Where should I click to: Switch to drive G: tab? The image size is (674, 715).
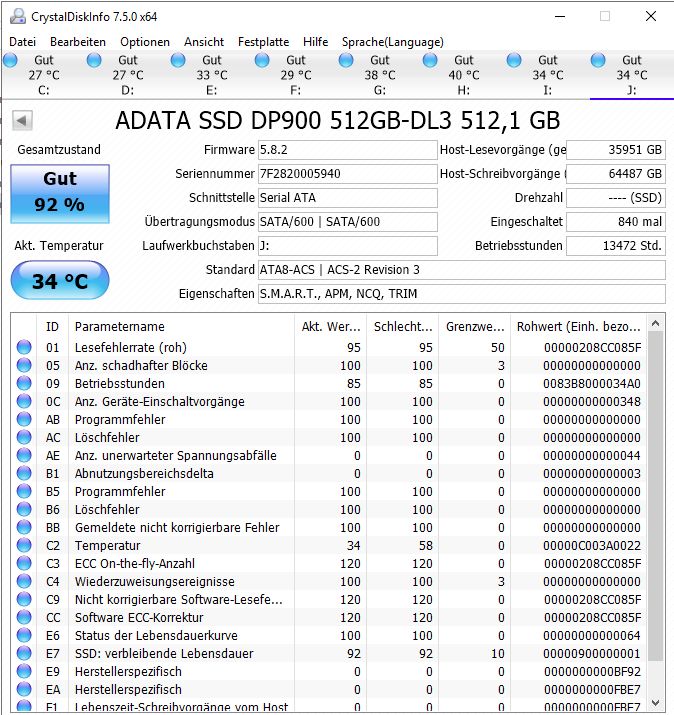click(379, 75)
